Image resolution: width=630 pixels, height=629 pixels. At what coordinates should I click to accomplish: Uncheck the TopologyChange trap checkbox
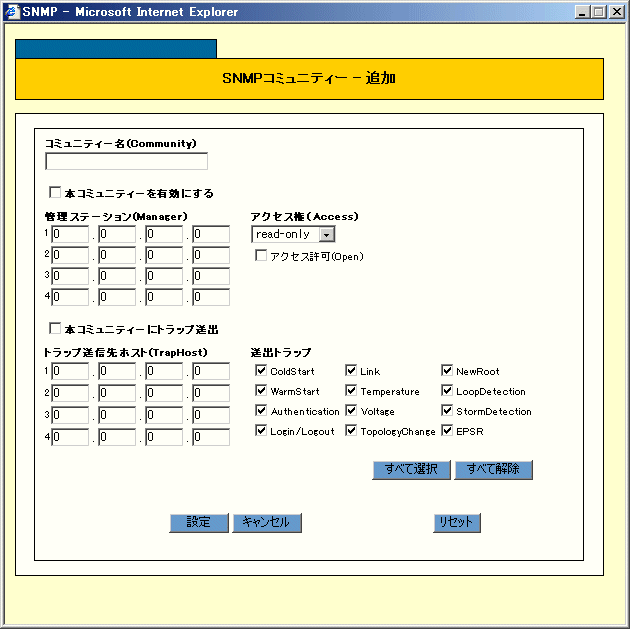click(x=351, y=431)
